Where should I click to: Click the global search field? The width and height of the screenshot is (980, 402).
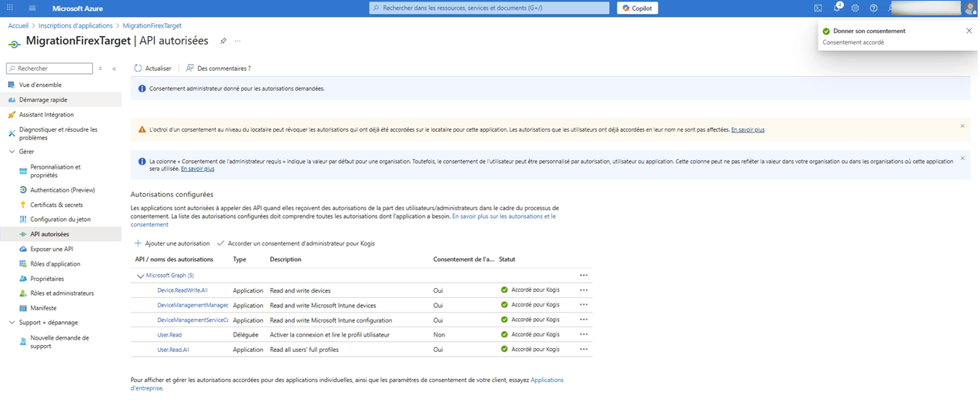coord(490,8)
